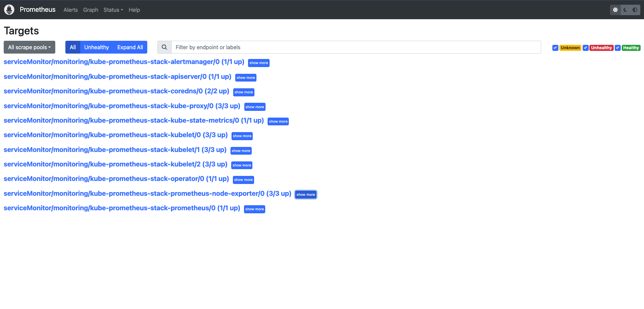Expand kube-state-metrics/0 with show more
This screenshot has width=644, height=309.
click(x=278, y=122)
